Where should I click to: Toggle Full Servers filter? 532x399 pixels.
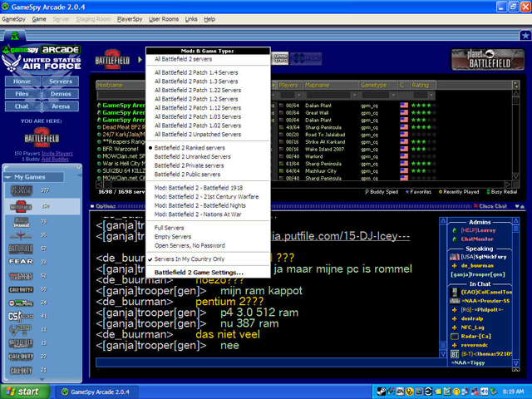tap(169, 228)
